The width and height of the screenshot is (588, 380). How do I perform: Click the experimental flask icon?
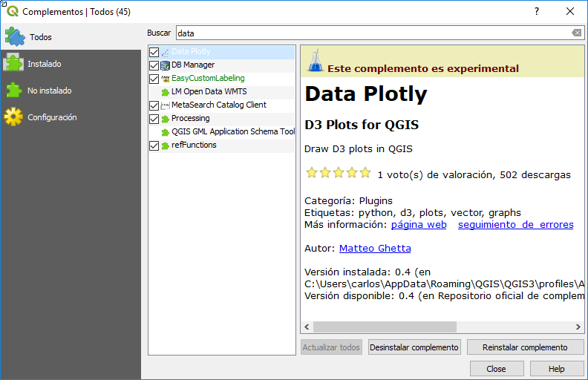point(316,61)
